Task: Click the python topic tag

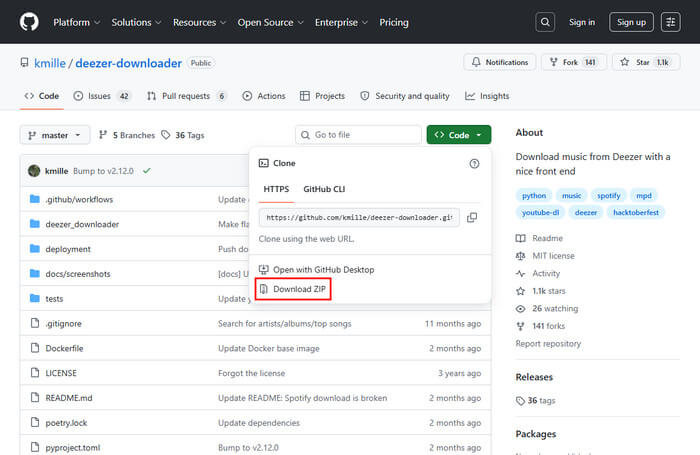Action: (534, 196)
